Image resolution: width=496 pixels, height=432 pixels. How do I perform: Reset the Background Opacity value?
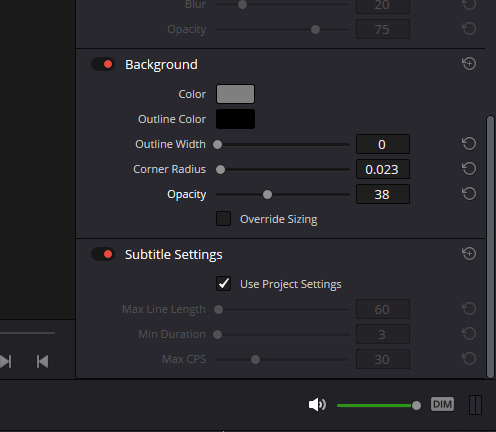(x=469, y=194)
